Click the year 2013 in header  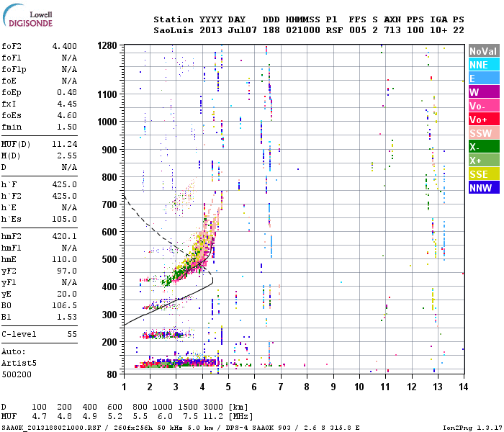[211, 30]
